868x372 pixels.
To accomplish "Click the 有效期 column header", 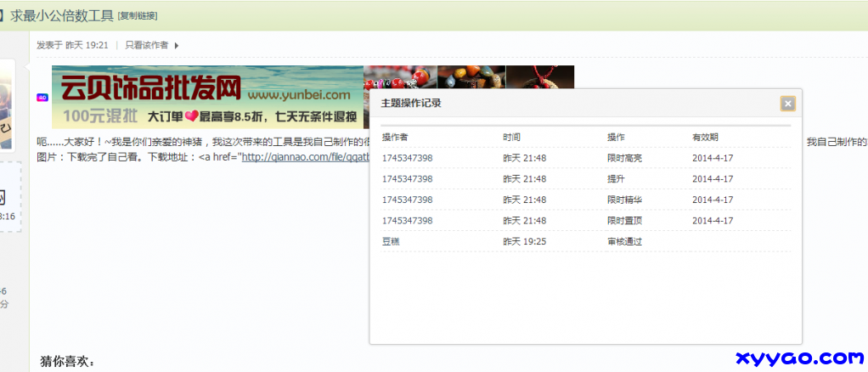I will [x=705, y=137].
